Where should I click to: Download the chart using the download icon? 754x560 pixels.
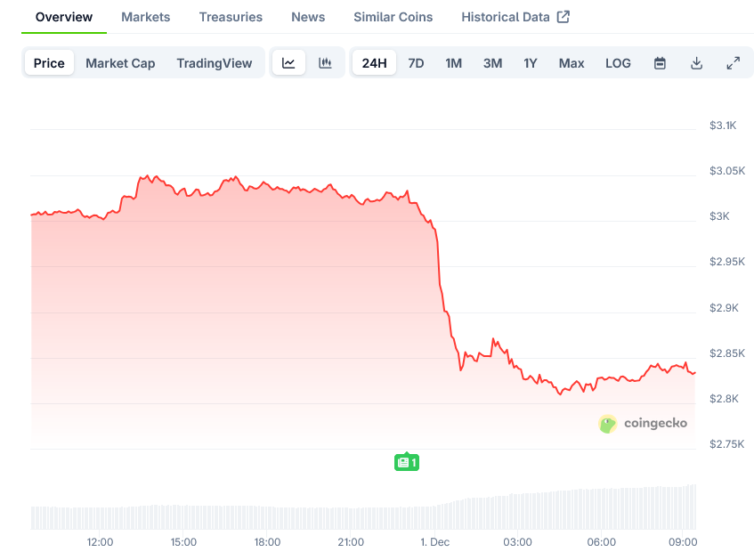tap(696, 62)
